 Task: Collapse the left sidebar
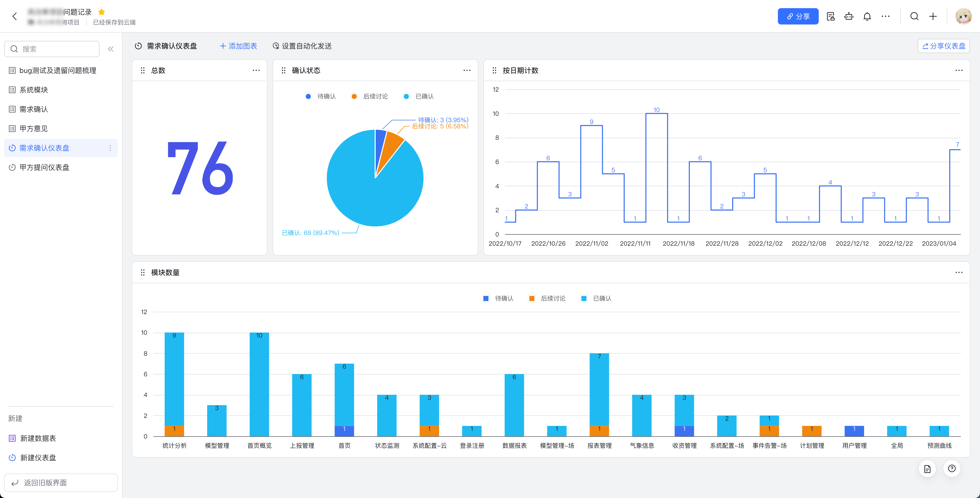click(111, 49)
